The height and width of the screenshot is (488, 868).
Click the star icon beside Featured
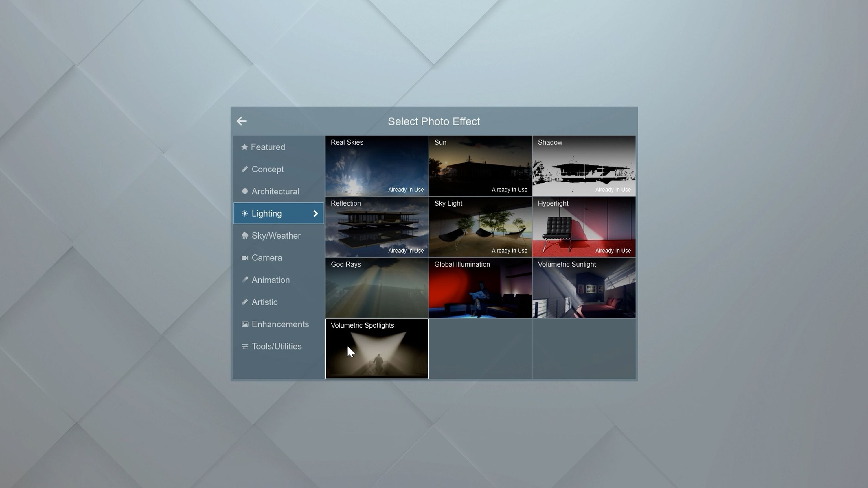click(x=244, y=147)
